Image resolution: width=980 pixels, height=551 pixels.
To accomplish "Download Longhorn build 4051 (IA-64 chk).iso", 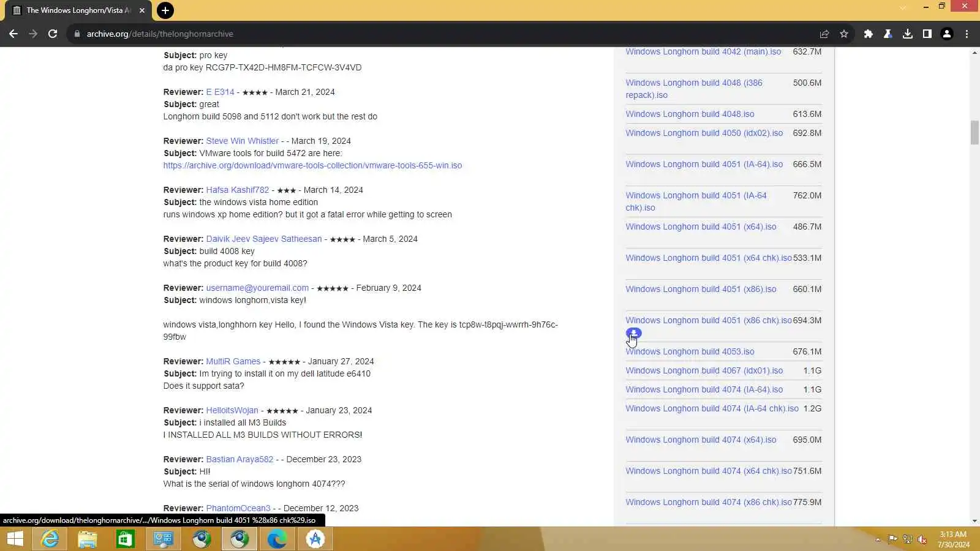I will click(696, 201).
